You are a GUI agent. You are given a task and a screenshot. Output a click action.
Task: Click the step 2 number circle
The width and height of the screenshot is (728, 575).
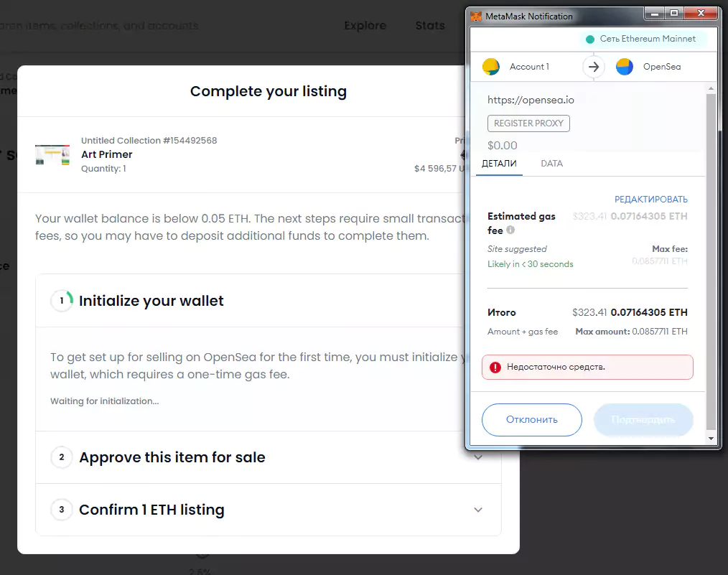pyautogui.click(x=62, y=457)
